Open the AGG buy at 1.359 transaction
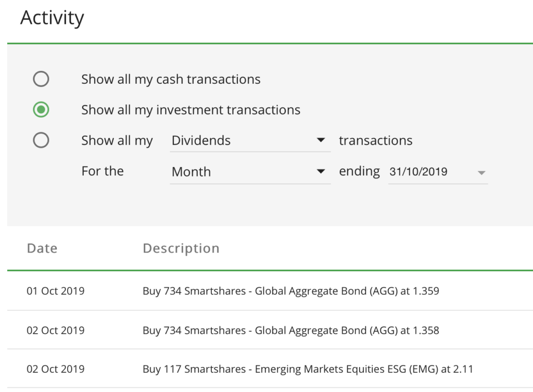This screenshot has height=392, width=533. tap(290, 291)
